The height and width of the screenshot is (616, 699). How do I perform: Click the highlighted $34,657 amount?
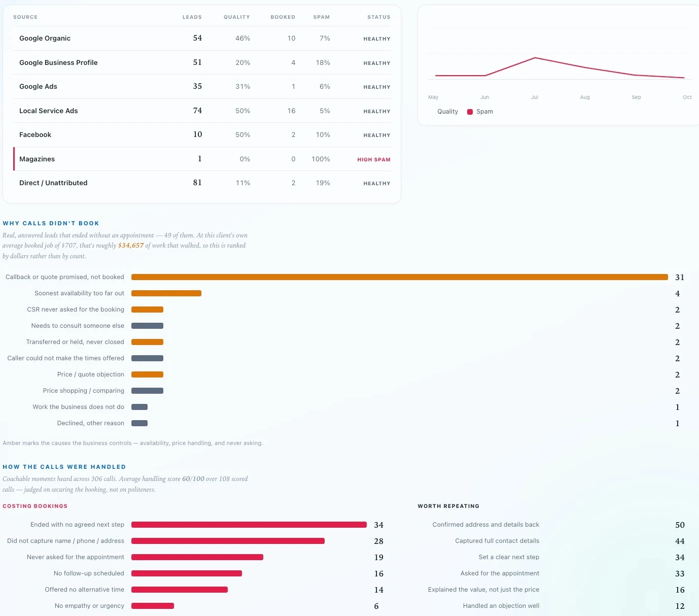pyautogui.click(x=131, y=246)
